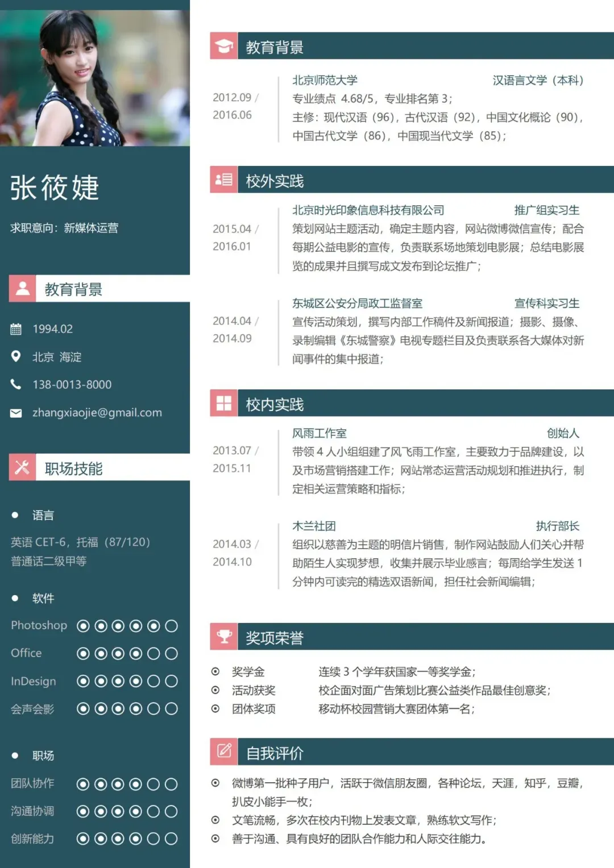Click the birth date 1994.02
This screenshot has height=868, width=614.
click(52, 329)
